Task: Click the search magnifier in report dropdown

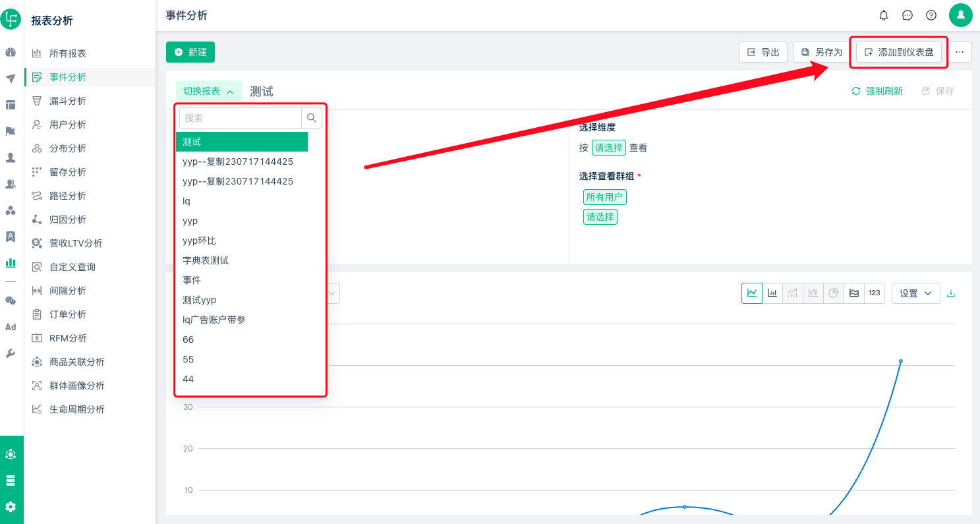Action: [x=312, y=118]
